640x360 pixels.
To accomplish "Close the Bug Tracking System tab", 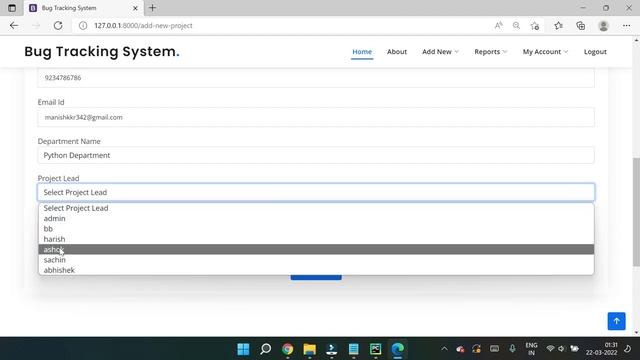I will point(135,8).
